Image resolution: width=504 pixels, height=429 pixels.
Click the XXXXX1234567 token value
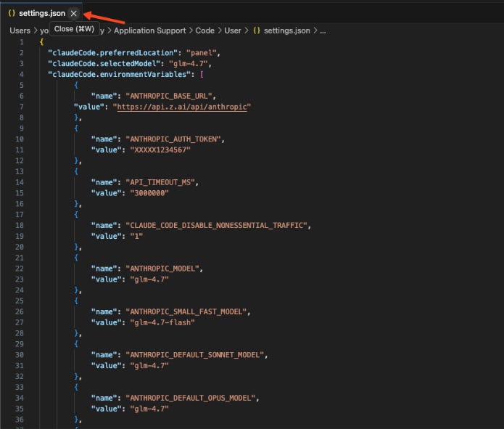160,150
